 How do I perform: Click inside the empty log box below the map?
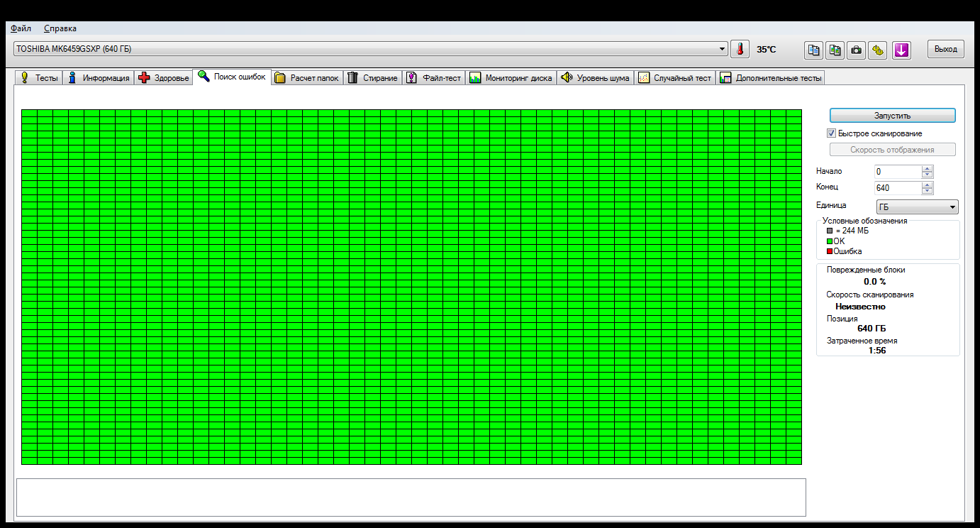[411, 497]
